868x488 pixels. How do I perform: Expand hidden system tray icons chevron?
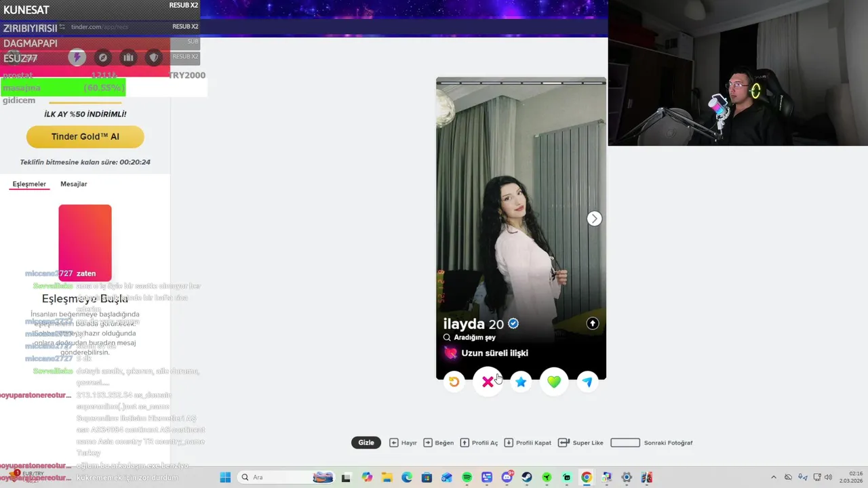point(774,477)
